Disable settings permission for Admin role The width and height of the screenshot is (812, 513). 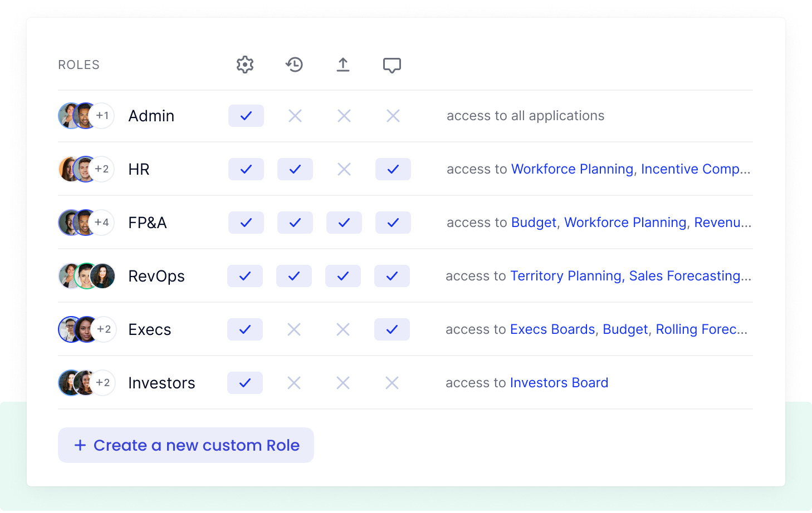tap(246, 116)
